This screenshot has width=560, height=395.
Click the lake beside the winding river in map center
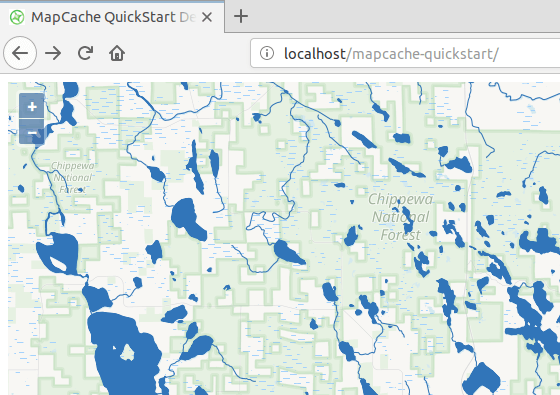(288, 252)
